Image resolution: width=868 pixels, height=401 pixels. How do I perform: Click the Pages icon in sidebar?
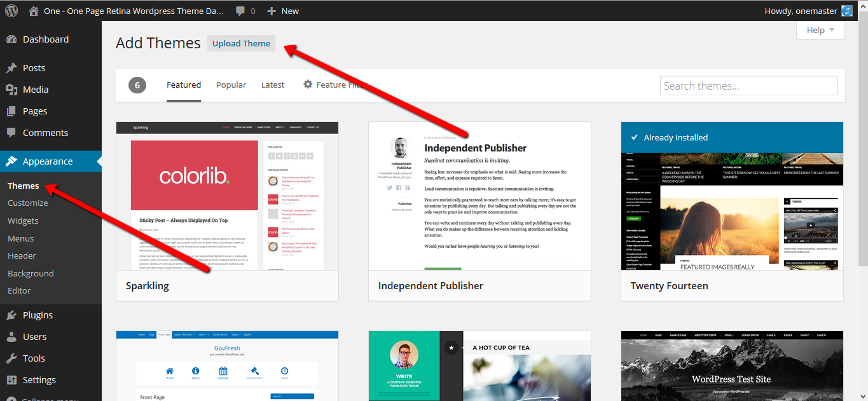click(x=11, y=111)
